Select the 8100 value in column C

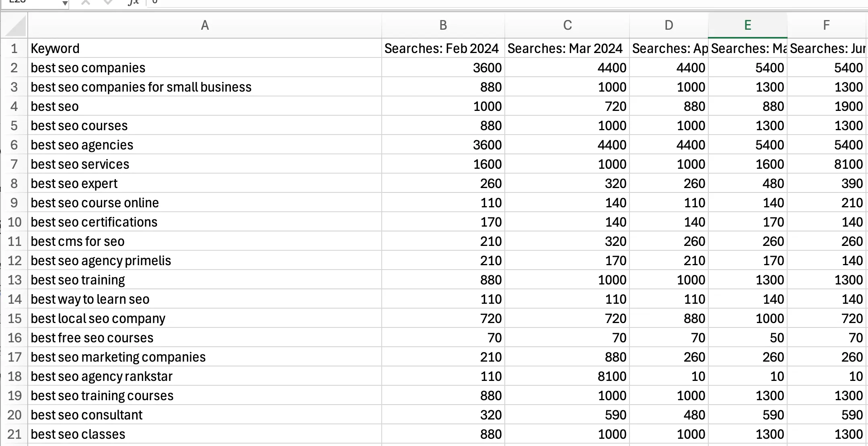(567, 376)
